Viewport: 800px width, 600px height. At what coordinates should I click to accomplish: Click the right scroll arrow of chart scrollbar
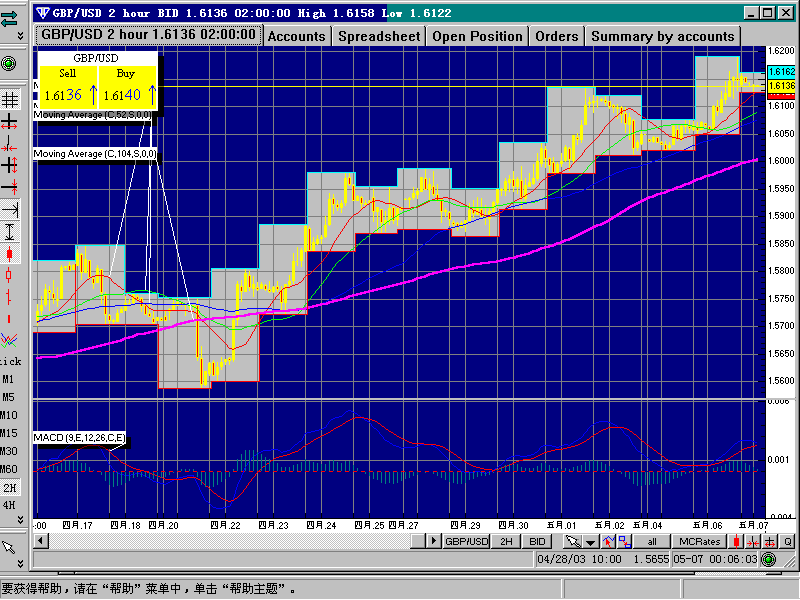pyautogui.click(x=434, y=541)
